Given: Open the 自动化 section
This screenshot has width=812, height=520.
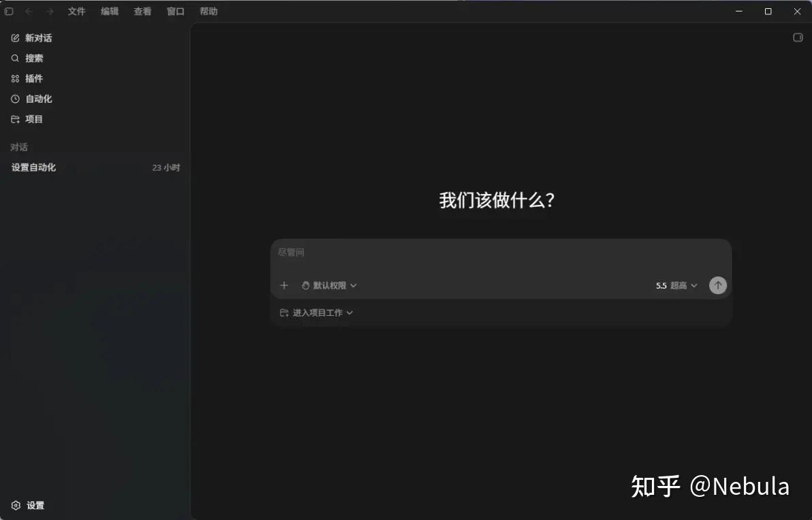Looking at the screenshot, I should click(x=31, y=99).
